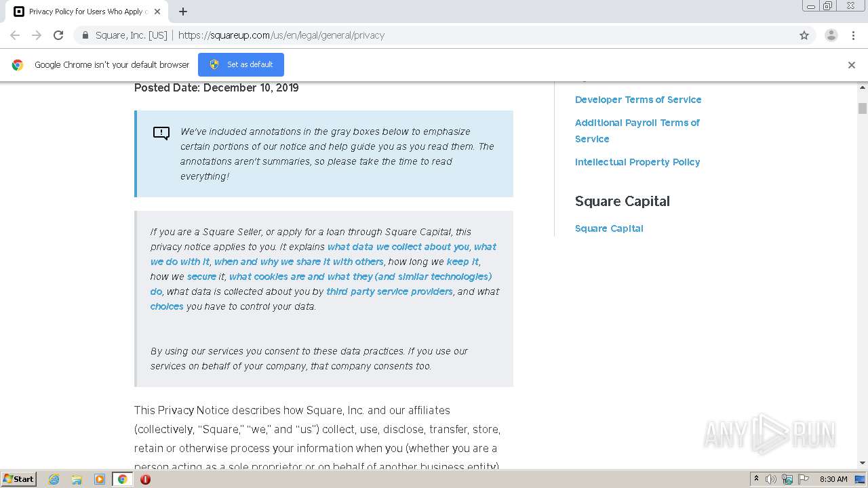Viewport: 868px width, 488px height.
Task: Follow 'third party service providers' link
Action: tap(389, 291)
